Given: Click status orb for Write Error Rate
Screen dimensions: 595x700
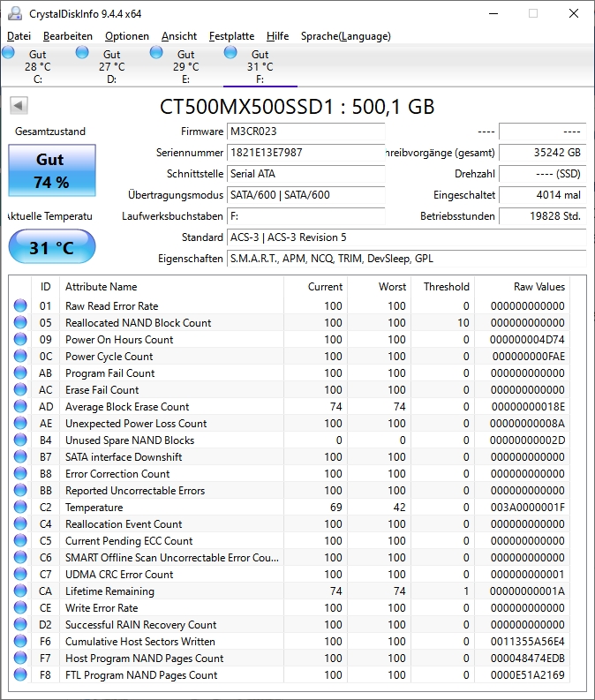Looking at the screenshot, I should click(20, 607).
